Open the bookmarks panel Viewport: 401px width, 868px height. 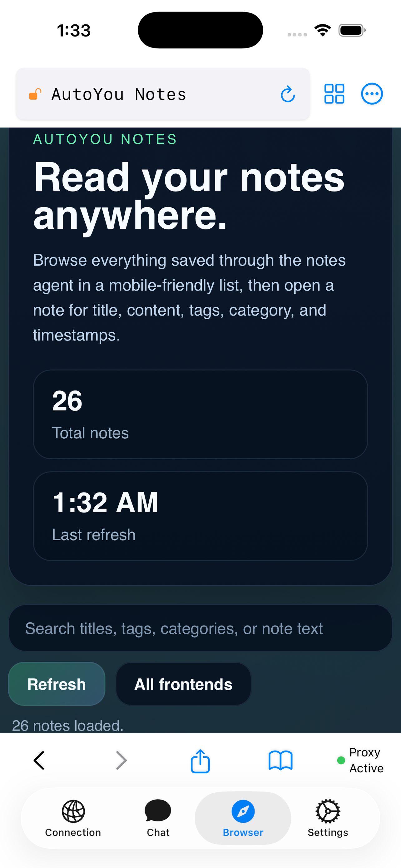[x=281, y=760]
